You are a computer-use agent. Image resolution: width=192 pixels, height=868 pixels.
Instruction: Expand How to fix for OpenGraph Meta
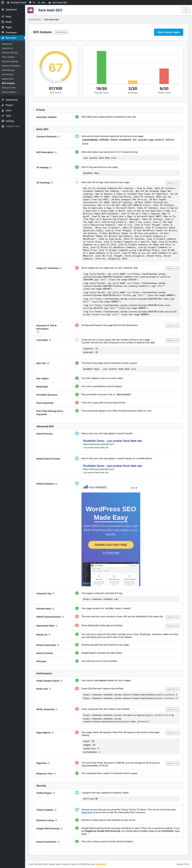coord(173,626)
